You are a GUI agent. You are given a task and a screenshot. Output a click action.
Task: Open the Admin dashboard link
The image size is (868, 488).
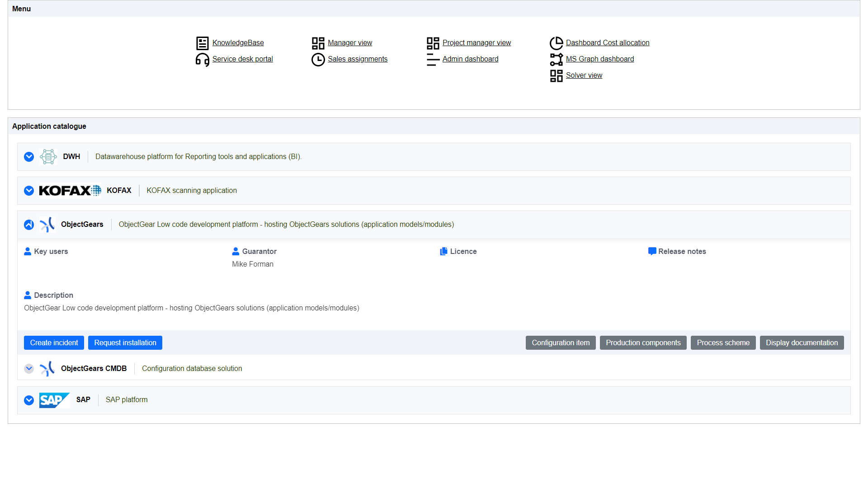(470, 58)
